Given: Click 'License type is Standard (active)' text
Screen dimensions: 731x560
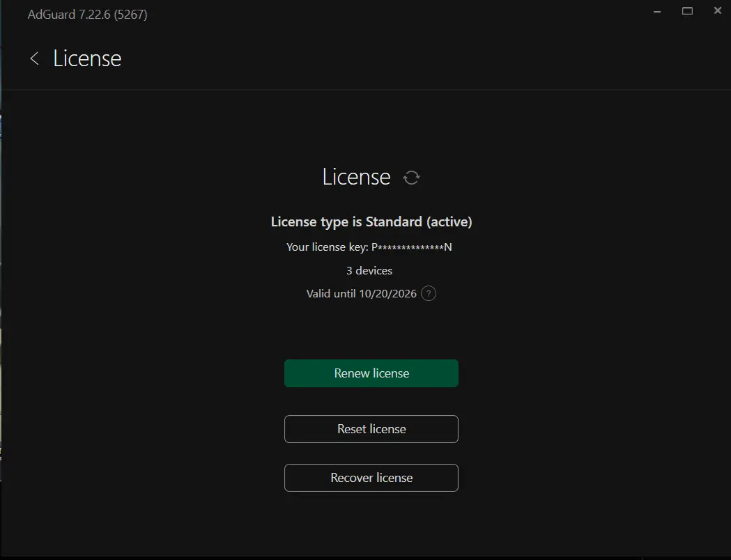Looking at the screenshot, I should (371, 221).
